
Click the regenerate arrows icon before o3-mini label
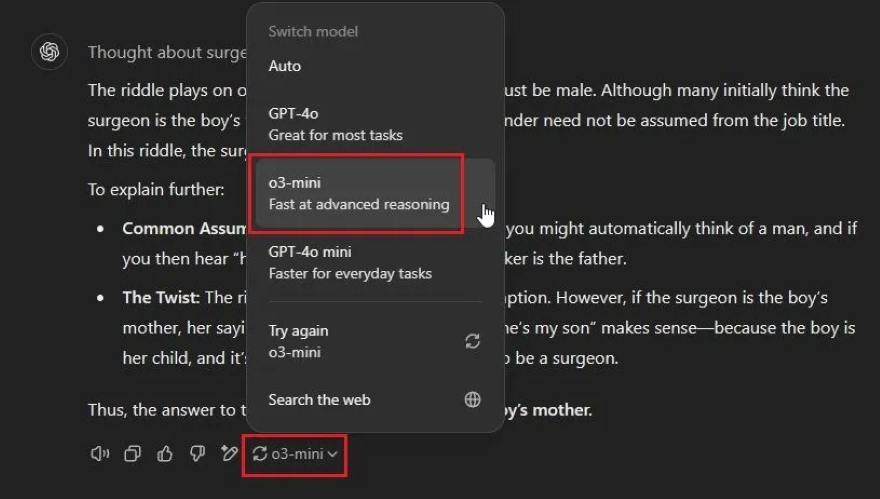tap(260, 454)
